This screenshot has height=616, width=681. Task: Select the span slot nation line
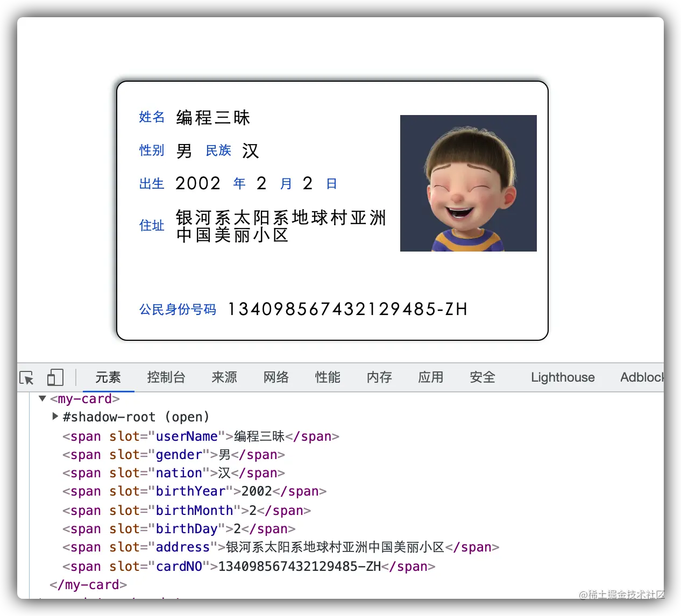coord(174,473)
